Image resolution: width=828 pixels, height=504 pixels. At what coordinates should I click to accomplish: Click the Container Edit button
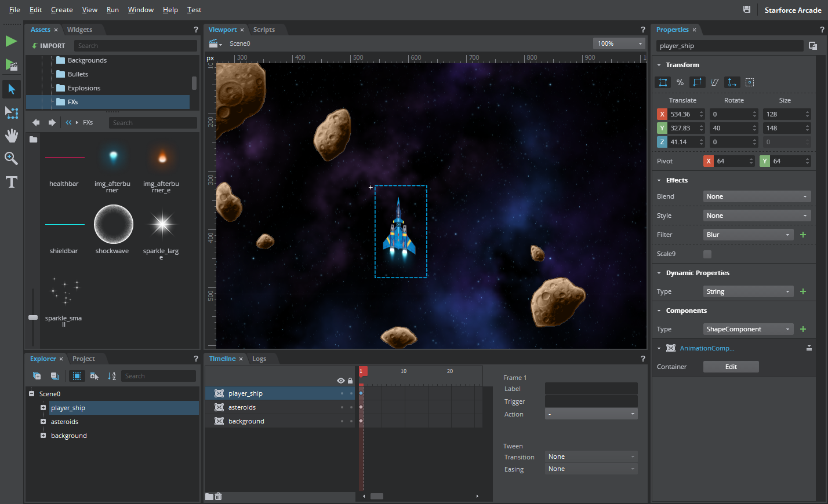(731, 367)
